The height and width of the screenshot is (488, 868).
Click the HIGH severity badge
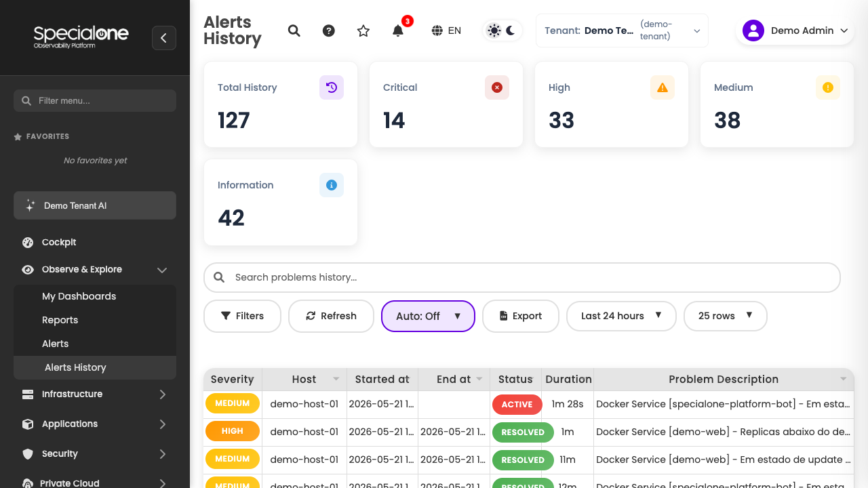pyautogui.click(x=233, y=431)
